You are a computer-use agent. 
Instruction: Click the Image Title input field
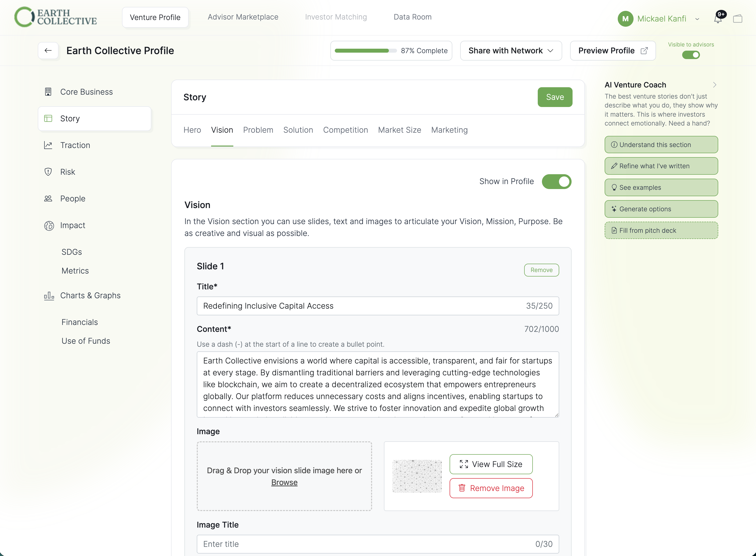(377, 544)
